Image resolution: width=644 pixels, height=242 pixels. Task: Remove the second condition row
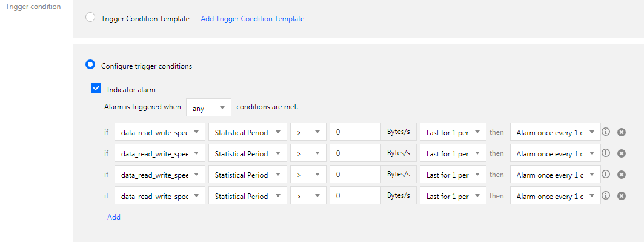(x=622, y=153)
